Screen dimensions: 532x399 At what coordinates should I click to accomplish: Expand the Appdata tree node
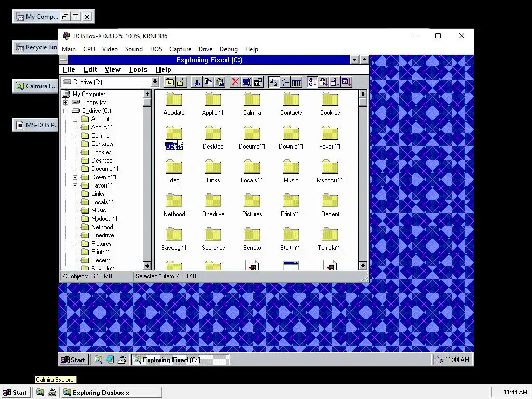pyautogui.click(x=75, y=119)
